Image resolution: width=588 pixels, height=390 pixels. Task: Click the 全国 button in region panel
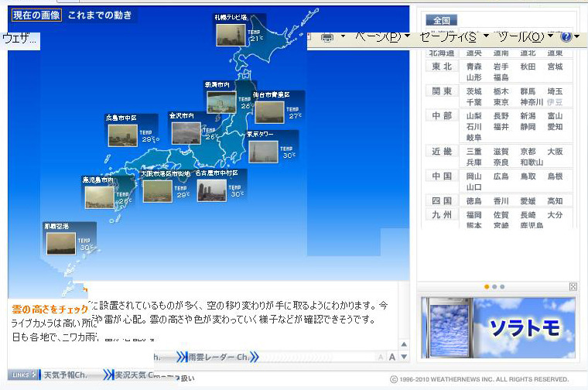[441, 20]
